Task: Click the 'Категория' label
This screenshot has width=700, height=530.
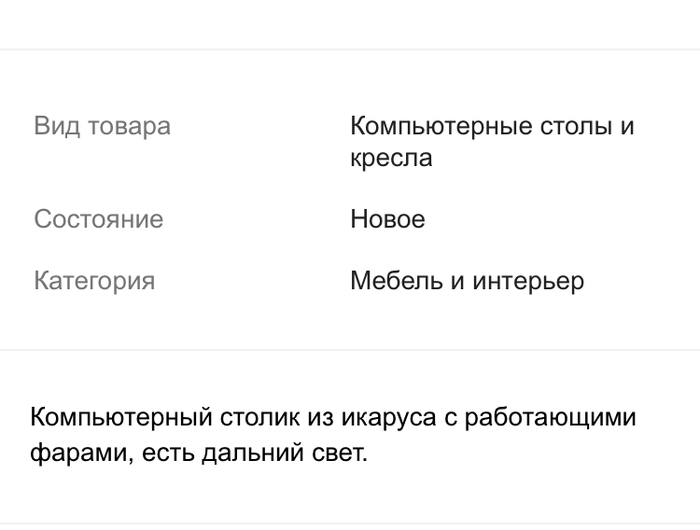Action: (94, 281)
